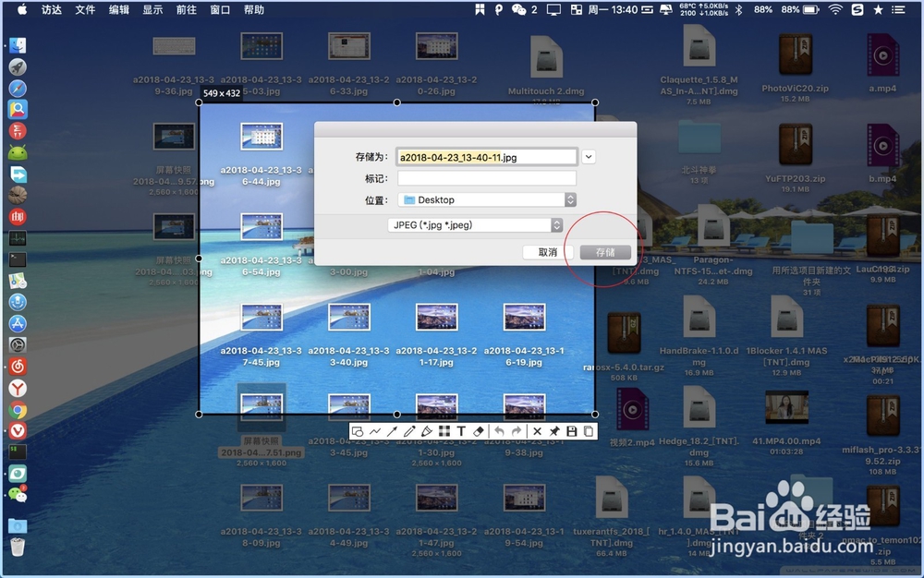This screenshot has height=578, width=924.
Task: Open the 文件 menu in the menu bar
Action: tap(85, 10)
